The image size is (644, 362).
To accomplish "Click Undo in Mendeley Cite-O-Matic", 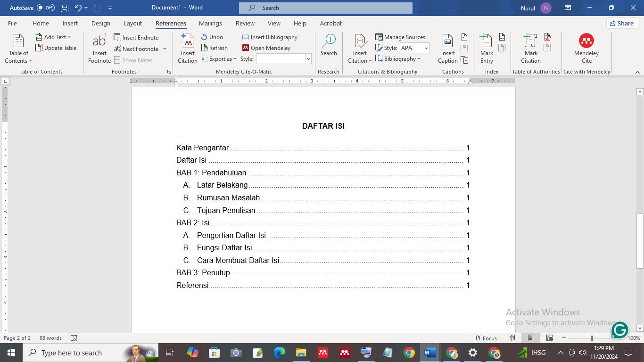I will coord(212,37).
